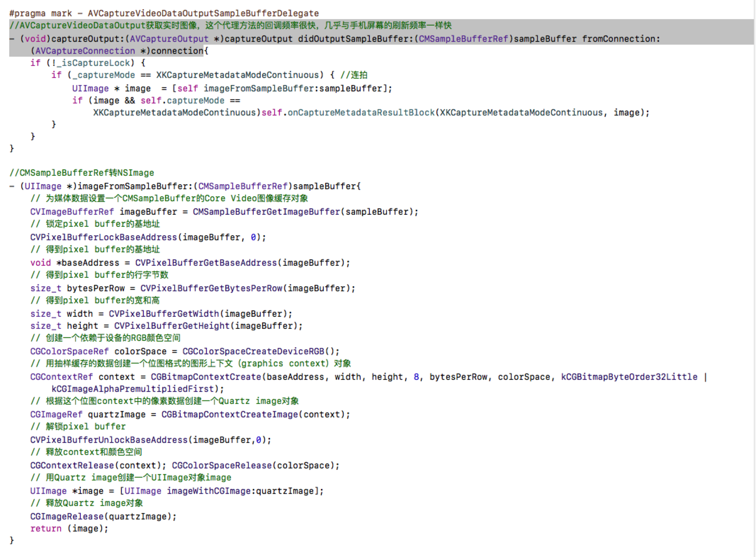This screenshot has height=557, width=756.
Task: Click the bytesPerRow variable declaration
Action: 96,288
